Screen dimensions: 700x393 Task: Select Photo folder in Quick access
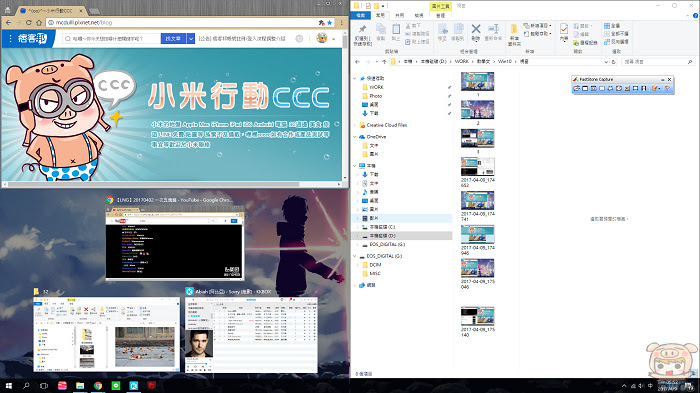tap(375, 96)
